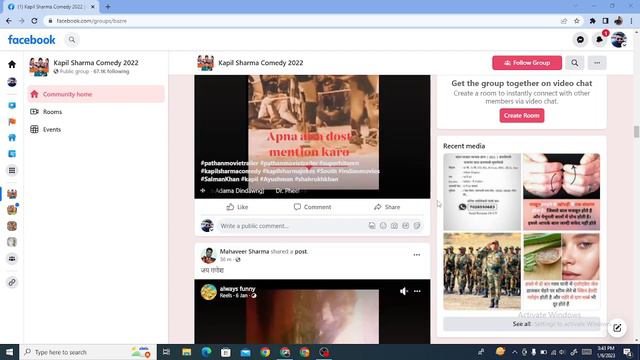Viewport: 640px width, 360px height.
Task: Add sticker in comment box
Action: (417, 225)
